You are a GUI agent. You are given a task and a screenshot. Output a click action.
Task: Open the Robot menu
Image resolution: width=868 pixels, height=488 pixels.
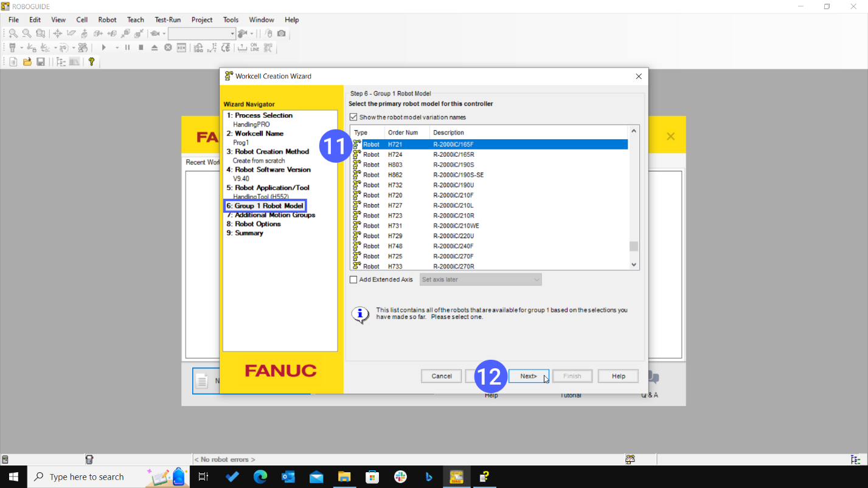click(107, 19)
